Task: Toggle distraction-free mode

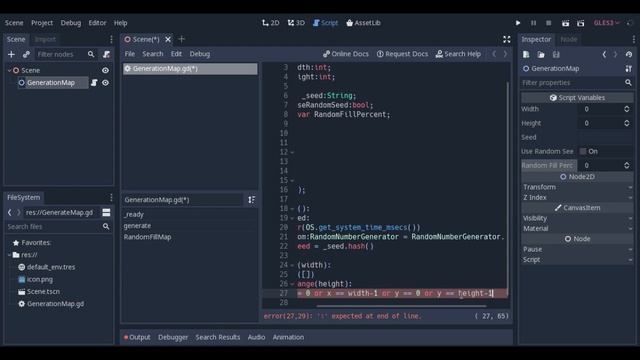Action: click(507, 39)
